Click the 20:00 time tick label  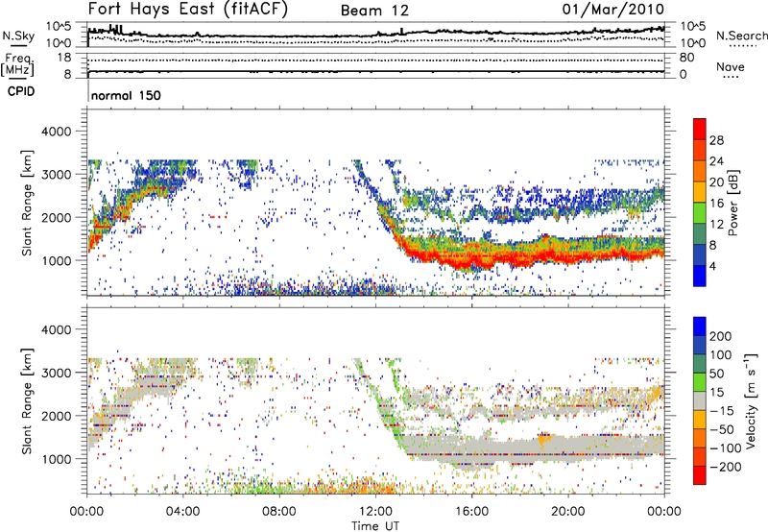(x=567, y=512)
